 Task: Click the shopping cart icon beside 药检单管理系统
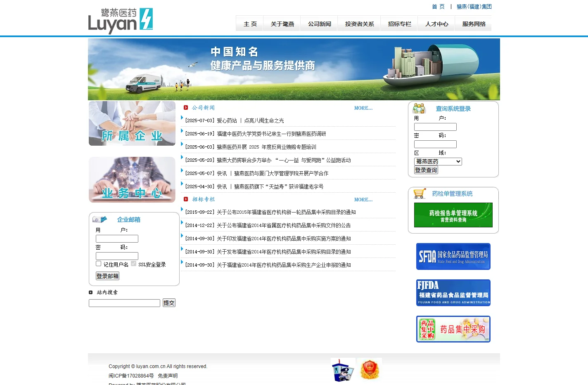pos(420,194)
